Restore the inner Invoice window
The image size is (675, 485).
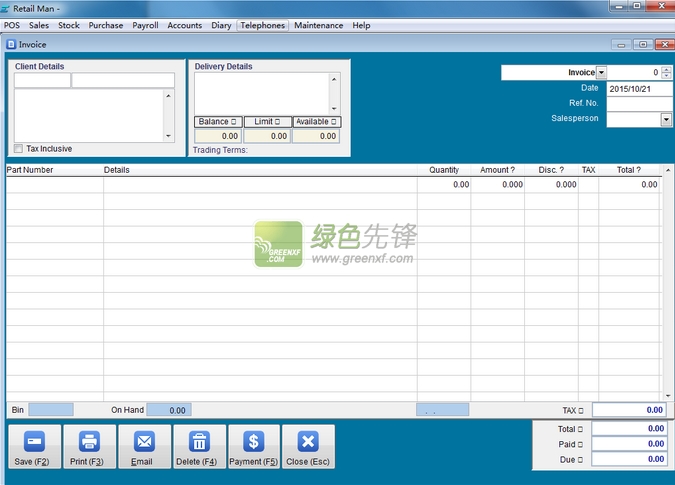point(643,44)
